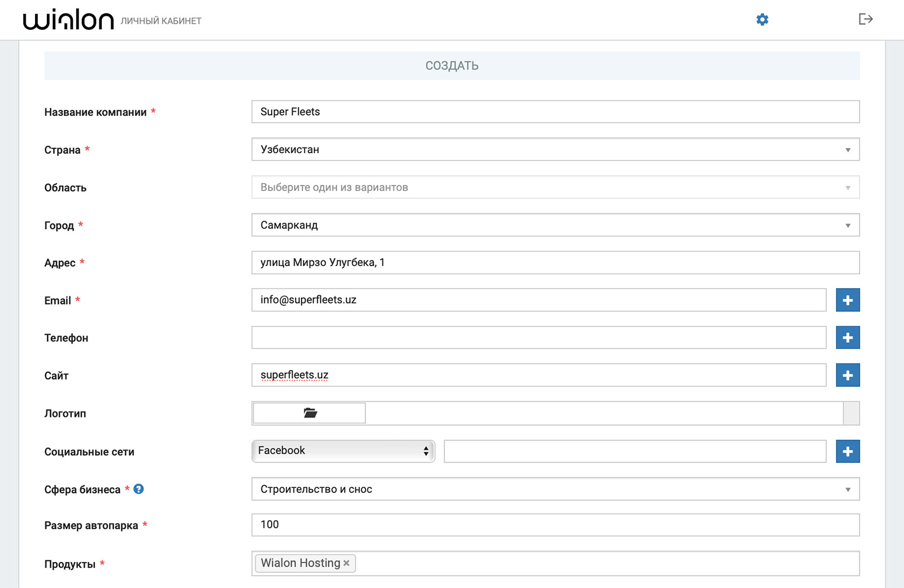Remove the Wialon Hosting product tag

tap(346, 563)
